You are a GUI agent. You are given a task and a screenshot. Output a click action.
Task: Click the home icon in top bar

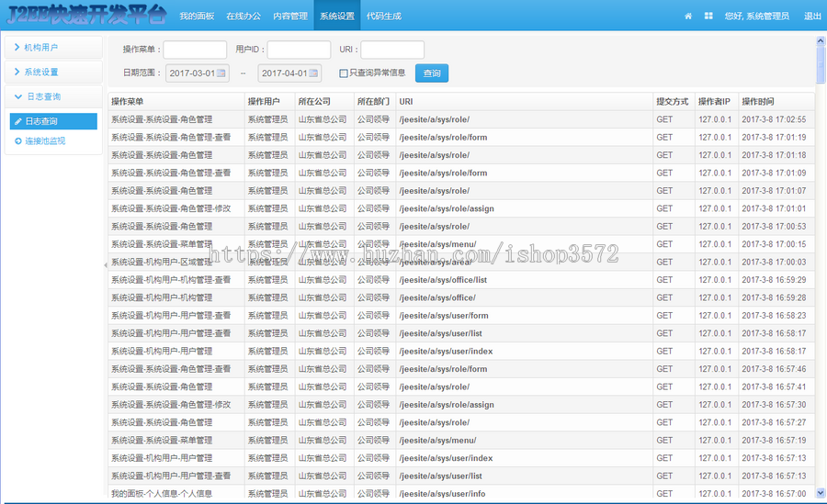(x=687, y=17)
